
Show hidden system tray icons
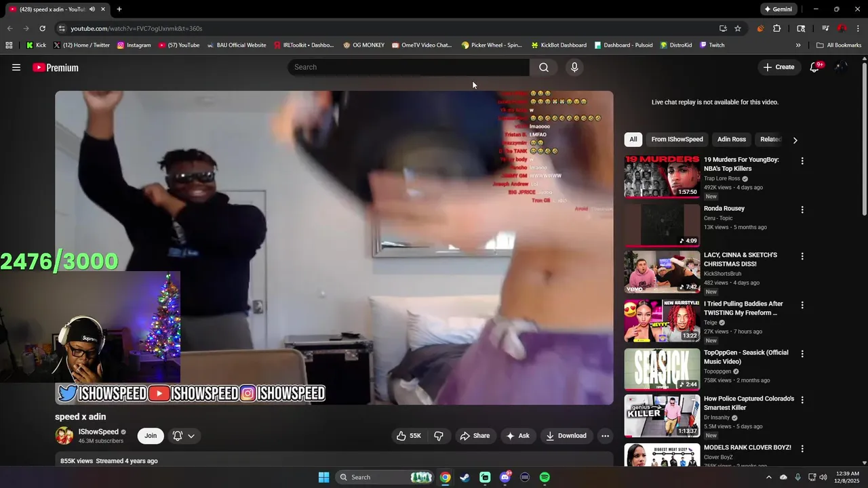pyautogui.click(x=768, y=477)
